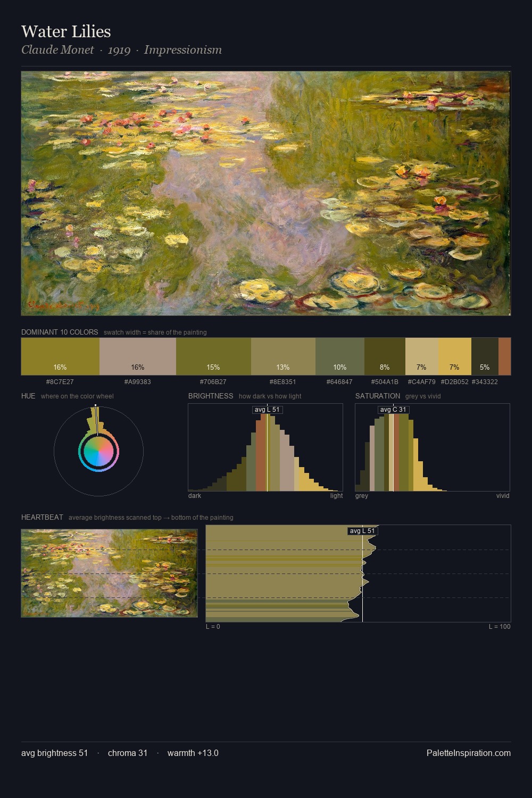Screen dimensions: 532x798
Task: Click the 'vivid' axis label
Action: tap(503, 496)
